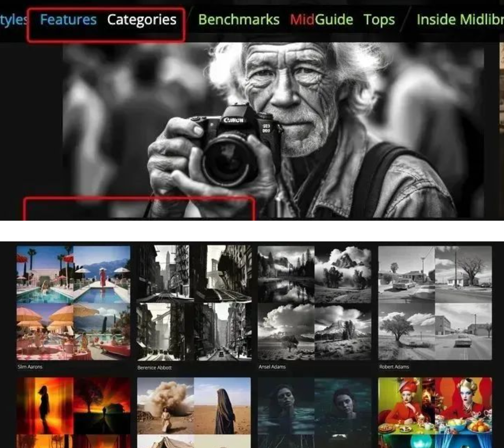Go to the Benchmarks section
The width and height of the screenshot is (504, 448).
coord(239,20)
